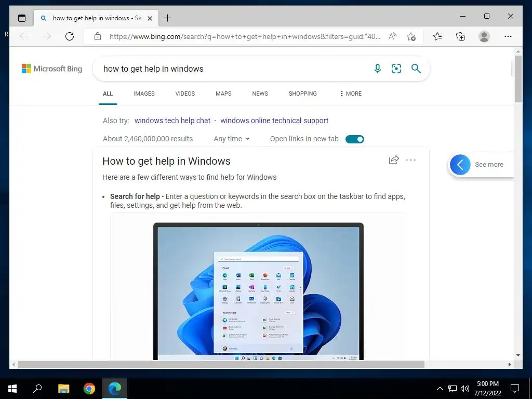This screenshot has height=399, width=532.
Task: Open the tab actions menu icon
Action: 22,18
